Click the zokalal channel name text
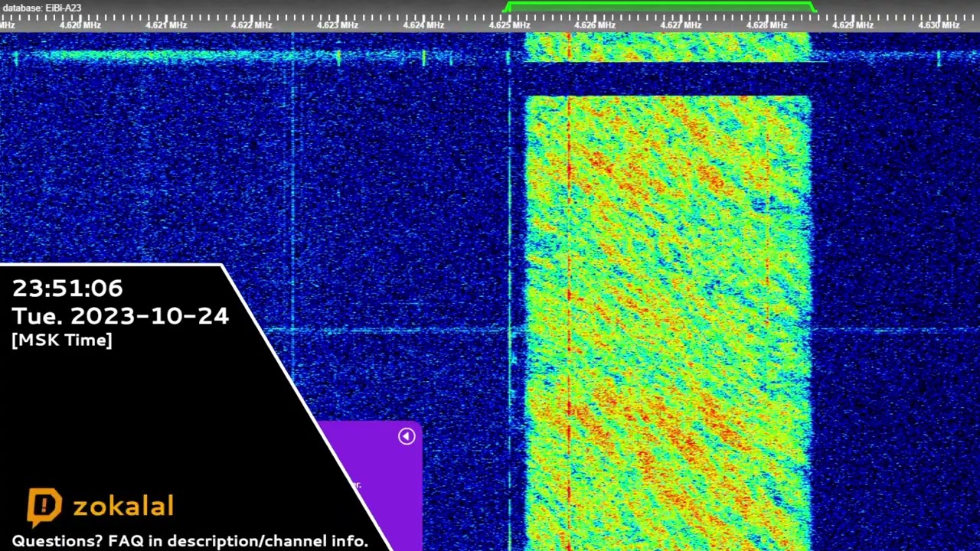 (123, 507)
